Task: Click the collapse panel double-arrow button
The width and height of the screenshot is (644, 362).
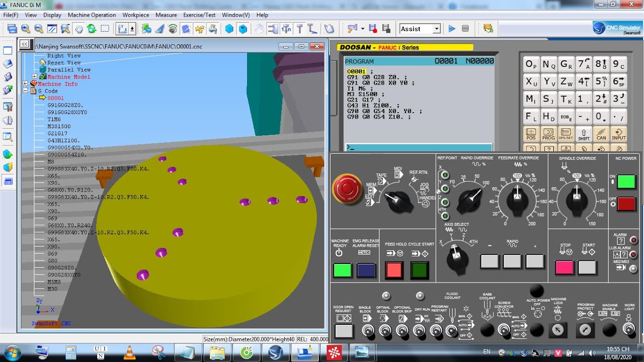Action: click(24, 44)
